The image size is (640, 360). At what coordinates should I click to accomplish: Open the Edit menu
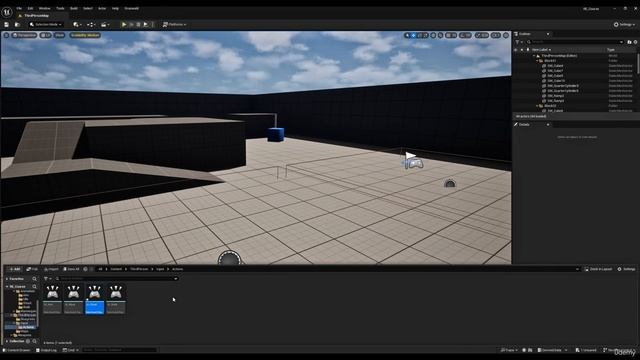coord(30,8)
